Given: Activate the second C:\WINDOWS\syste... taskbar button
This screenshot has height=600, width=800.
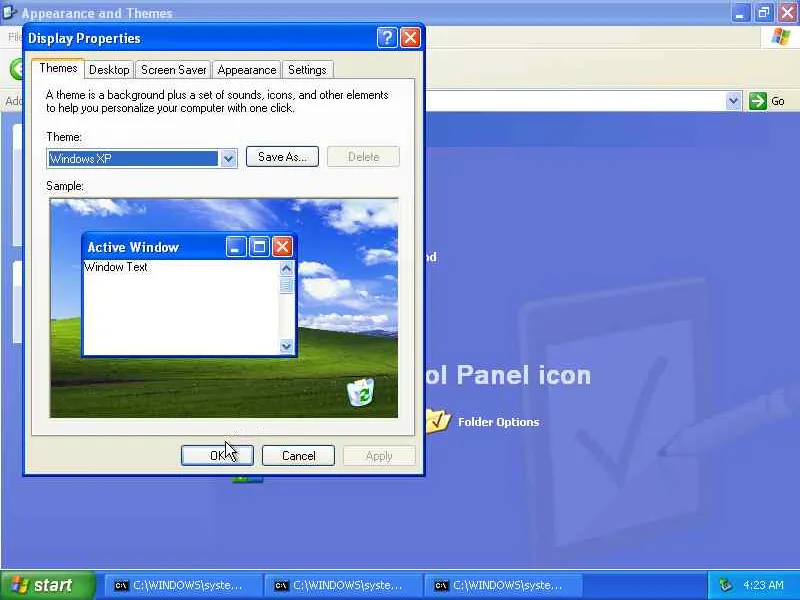Looking at the screenshot, I should coord(342,585).
